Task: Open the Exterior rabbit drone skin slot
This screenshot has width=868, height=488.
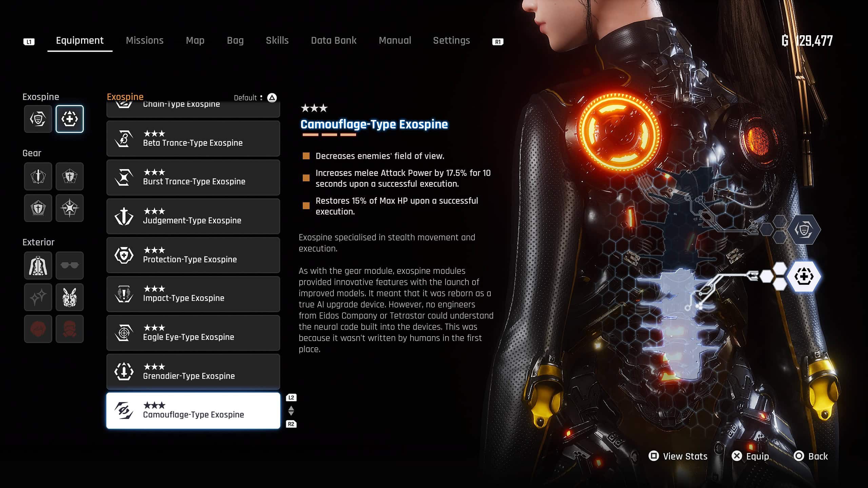Action: pyautogui.click(x=70, y=297)
